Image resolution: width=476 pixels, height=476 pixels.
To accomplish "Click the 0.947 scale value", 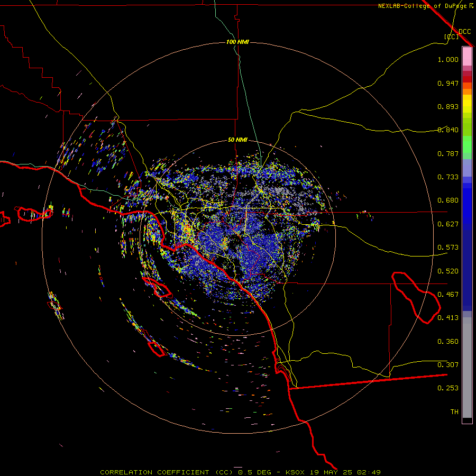I will coord(448,83).
